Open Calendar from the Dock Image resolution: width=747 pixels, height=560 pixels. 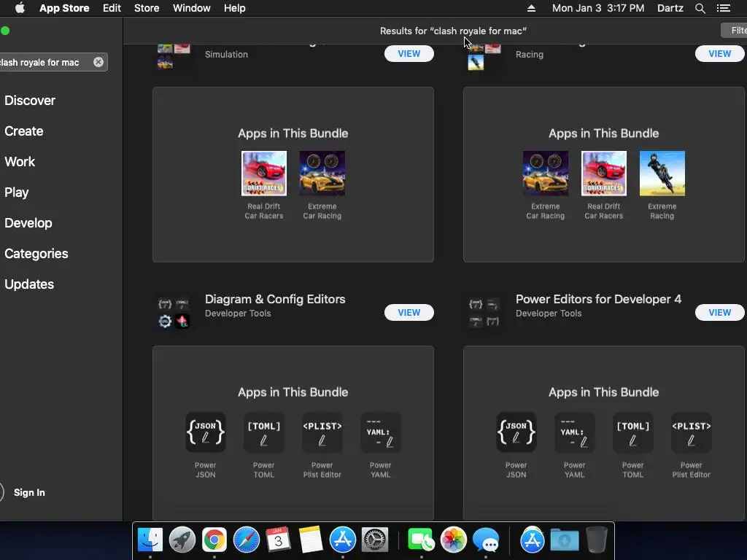tap(278, 540)
